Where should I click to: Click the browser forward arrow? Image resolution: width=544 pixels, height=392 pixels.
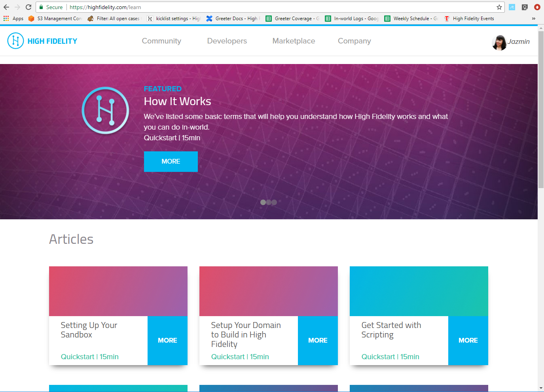(17, 7)
